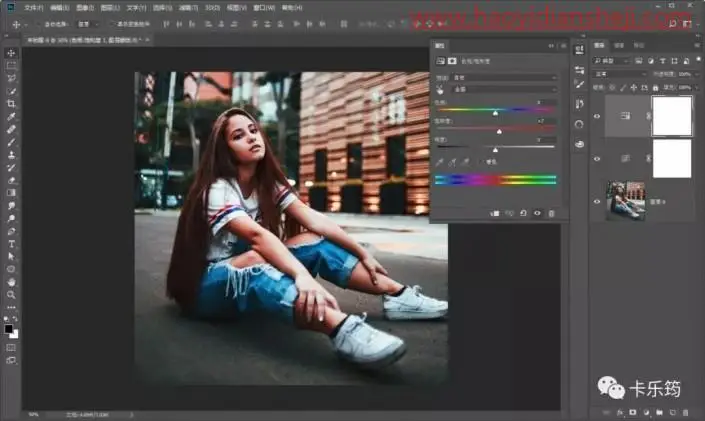
Task: Toggle the Show Transform Controls checkbox
Action: pos(112,24)
